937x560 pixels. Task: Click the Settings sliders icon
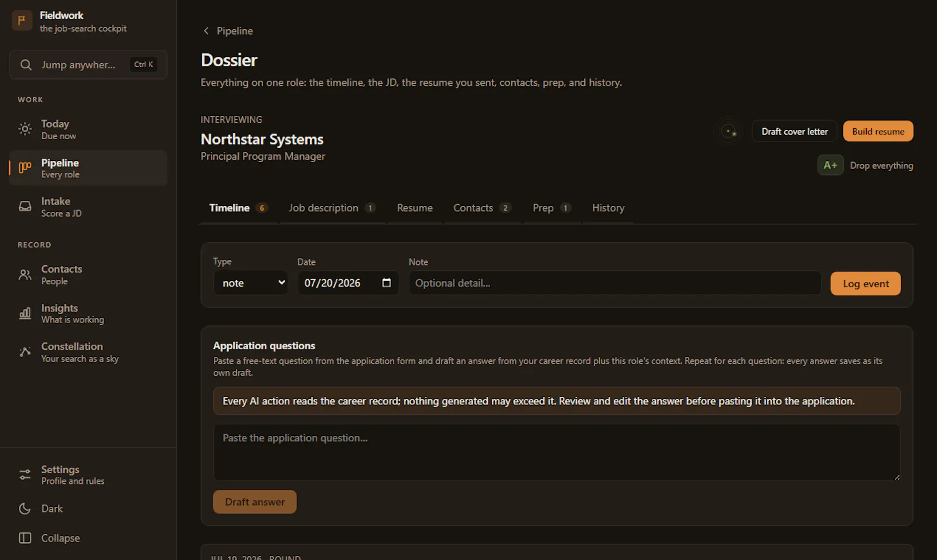click(x=25, y=475)
